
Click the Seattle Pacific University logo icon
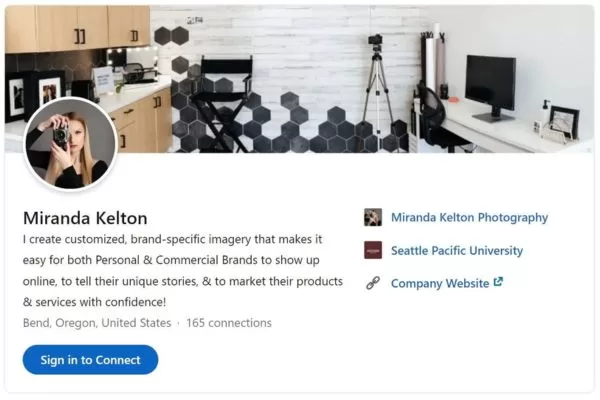373,250
